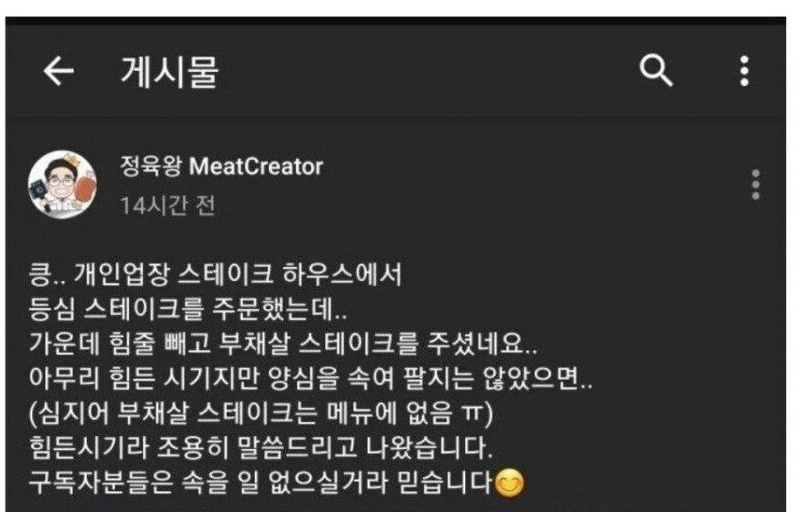The image size is (810, 512).
Task: Open post options menu beside MeatCreator
Action: [x=755, y=184]
